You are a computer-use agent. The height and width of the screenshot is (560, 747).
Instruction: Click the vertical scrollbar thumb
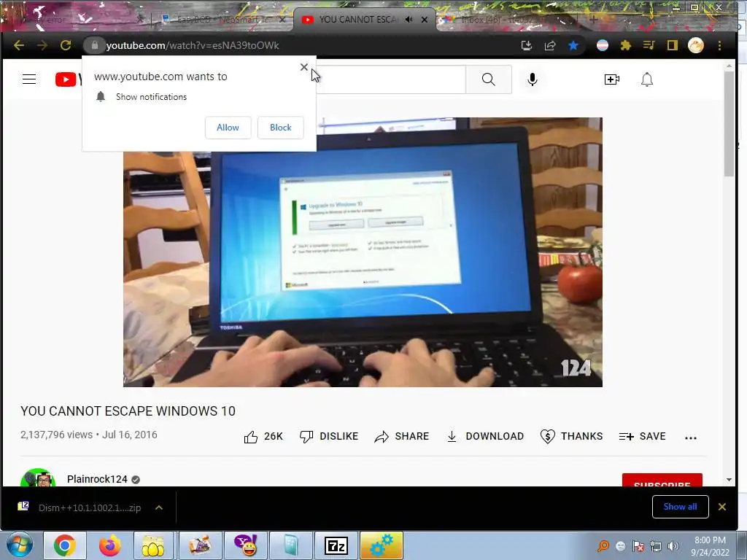729,124
